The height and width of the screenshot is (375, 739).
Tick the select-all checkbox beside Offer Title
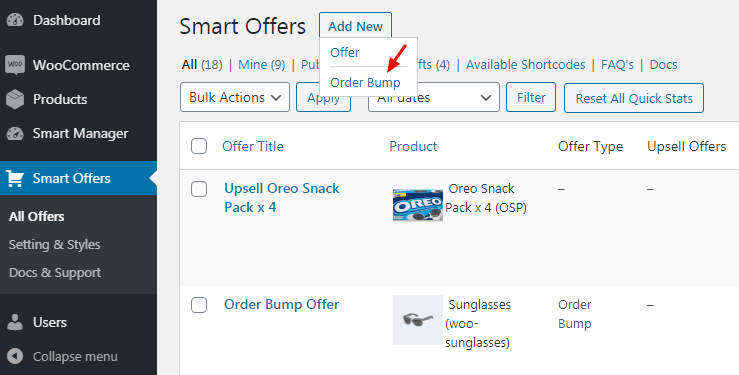[199, 146]
